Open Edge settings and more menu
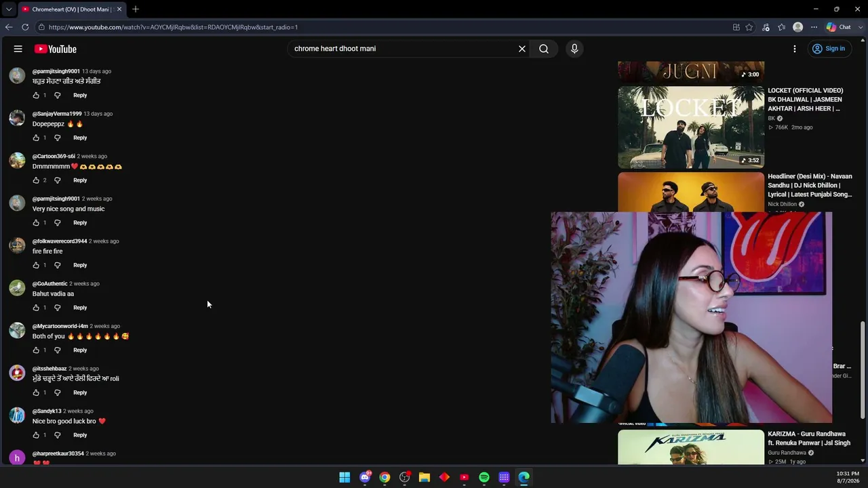This screenshot has width=868, height=488. pyautogui.click(x=814, y=27)
